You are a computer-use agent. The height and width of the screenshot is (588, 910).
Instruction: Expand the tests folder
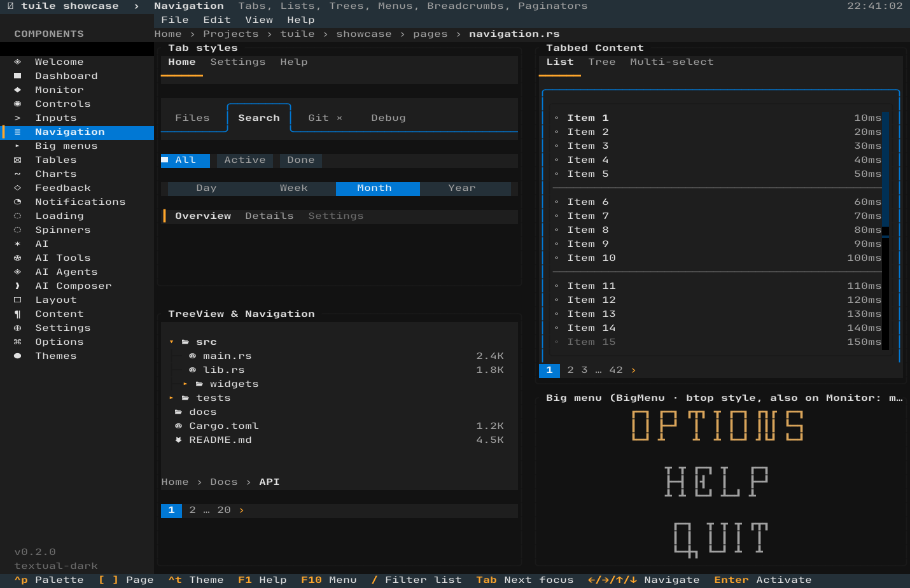click(171, 398)
